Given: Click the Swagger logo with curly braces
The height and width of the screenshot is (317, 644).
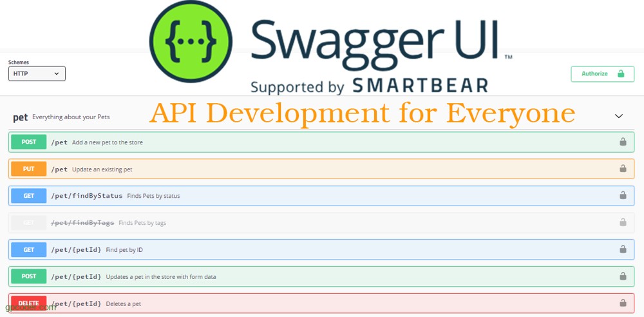Looking at the screenshot, I should [191, 41].
